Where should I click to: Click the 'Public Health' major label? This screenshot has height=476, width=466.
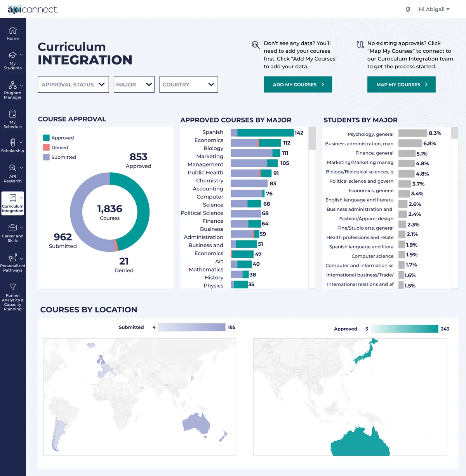(205, 173)
